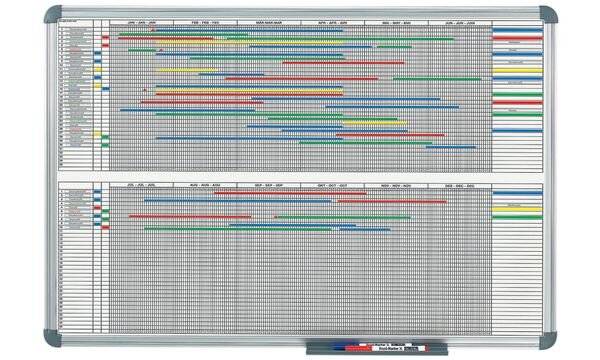The width and height of the screenshot is (600, 360).
Task: Select short yellow bar in APR–MAY range
Action: (x=375, y=123)
